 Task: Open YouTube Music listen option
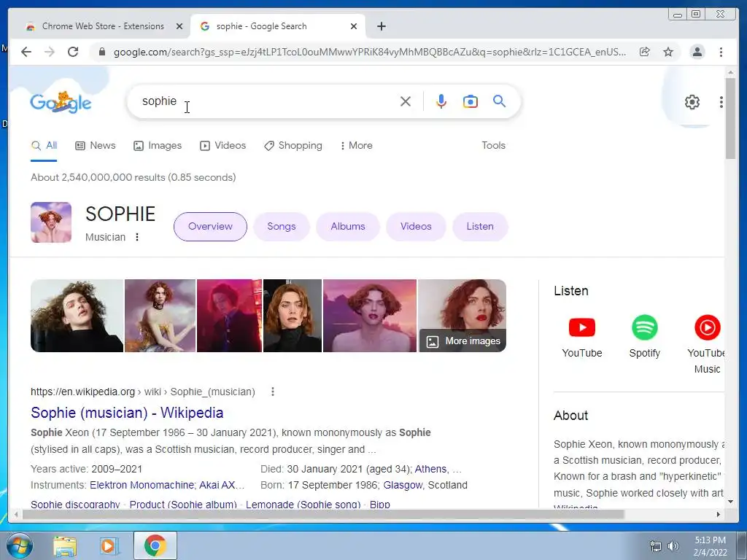pos(707,345)
